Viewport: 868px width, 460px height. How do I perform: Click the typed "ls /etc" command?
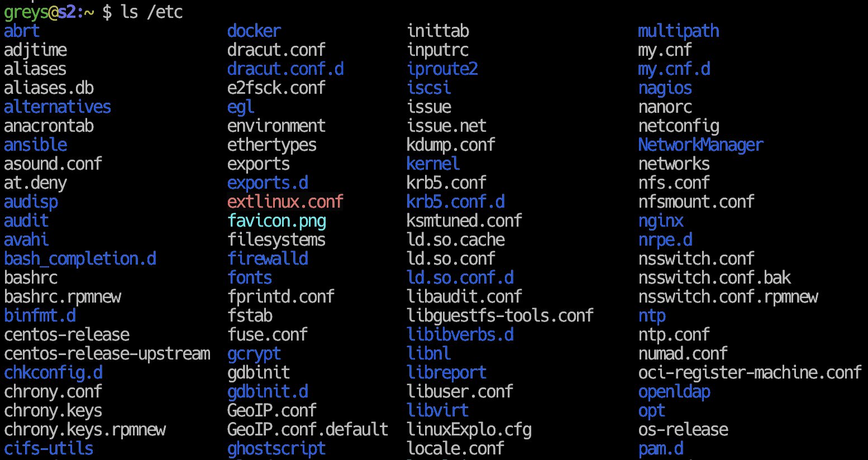(x=152, y=12)
